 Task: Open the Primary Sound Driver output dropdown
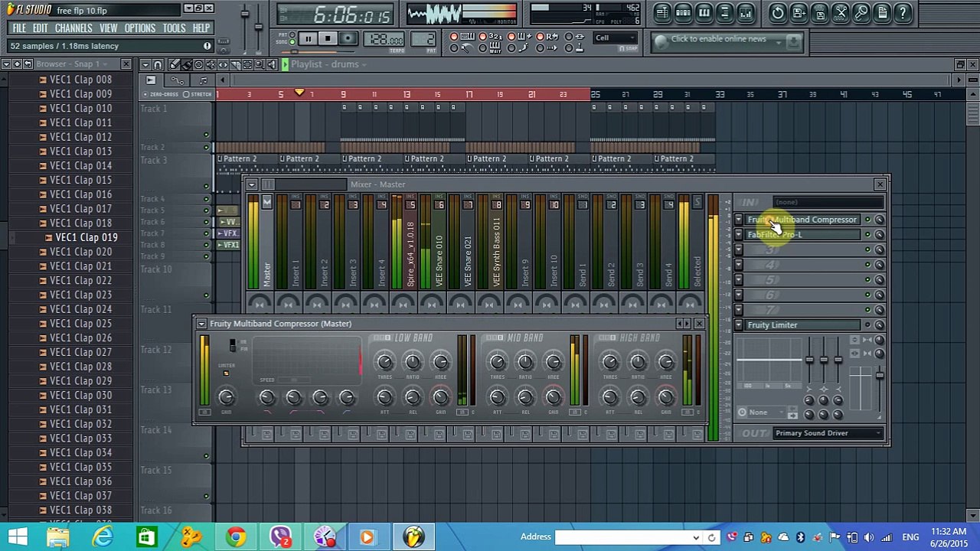coord(828,433)
